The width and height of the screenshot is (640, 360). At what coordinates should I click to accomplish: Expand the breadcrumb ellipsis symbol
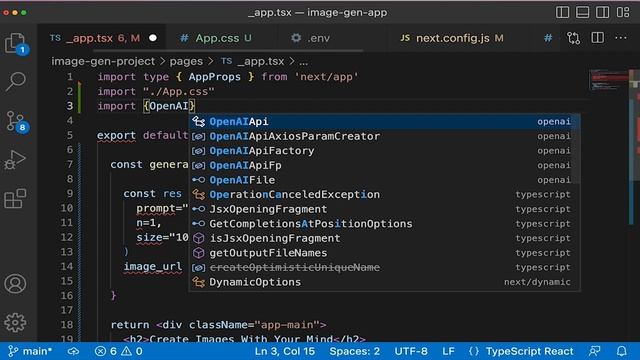[x=303, y=62]
